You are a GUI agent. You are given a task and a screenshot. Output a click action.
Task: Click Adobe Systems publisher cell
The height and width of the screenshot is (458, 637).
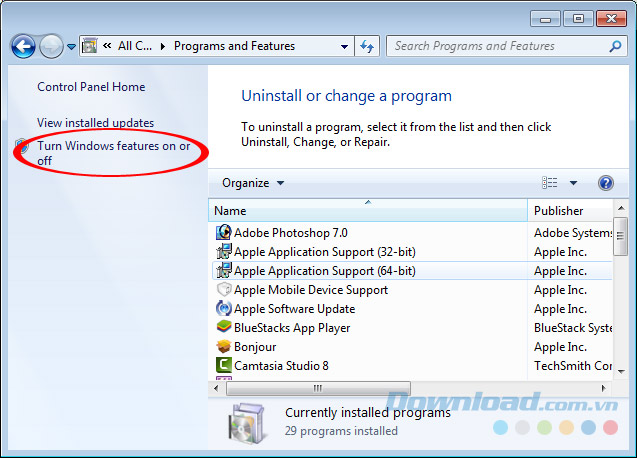point(573,233)
